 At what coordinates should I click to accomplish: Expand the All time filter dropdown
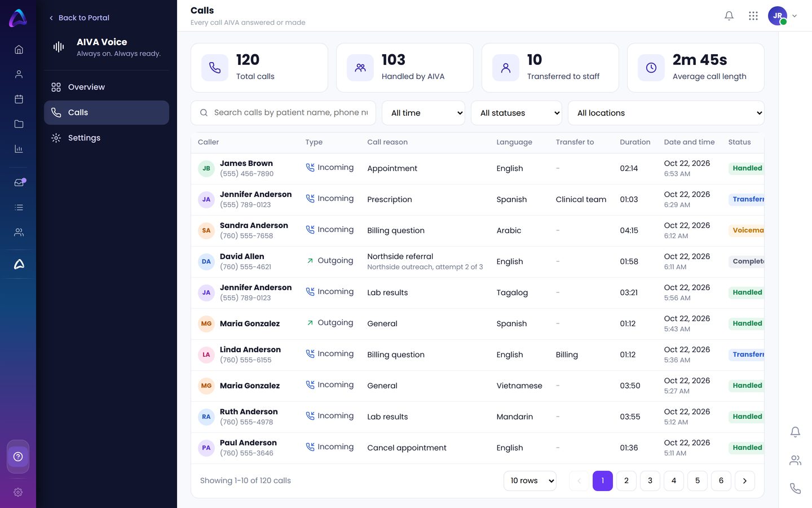click(x=423, y=113)
